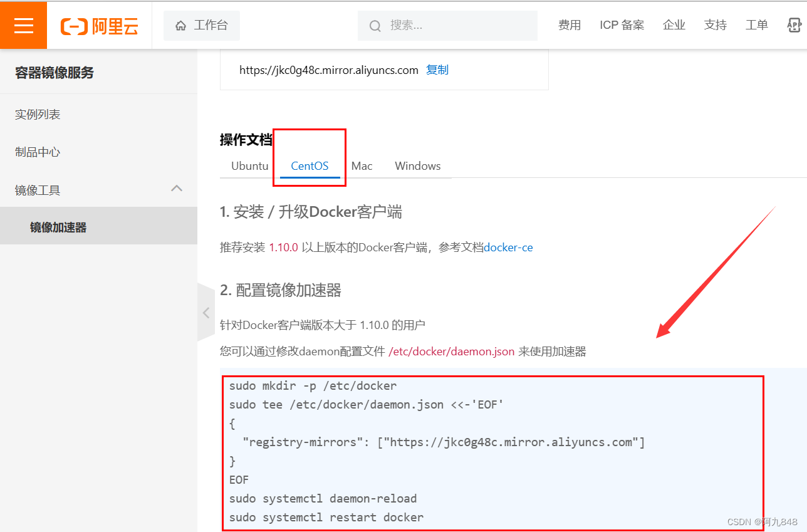807x532 pixels.
Task: Open 制品中心 from the sidebar
Action: (x=38, y=151)
